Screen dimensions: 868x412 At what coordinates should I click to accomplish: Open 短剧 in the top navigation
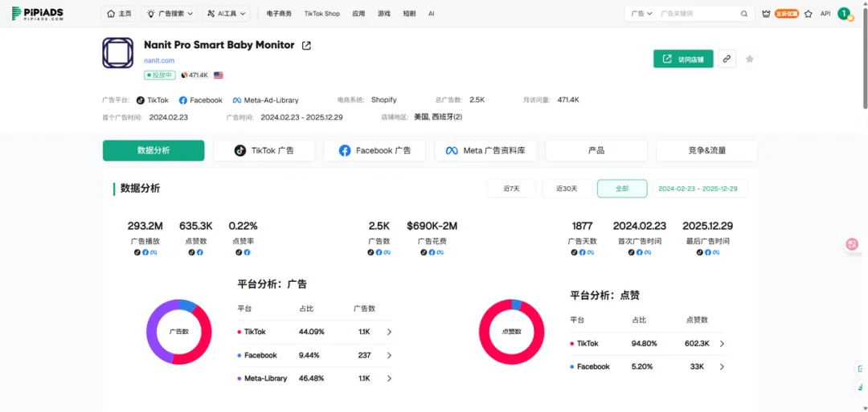410,14
